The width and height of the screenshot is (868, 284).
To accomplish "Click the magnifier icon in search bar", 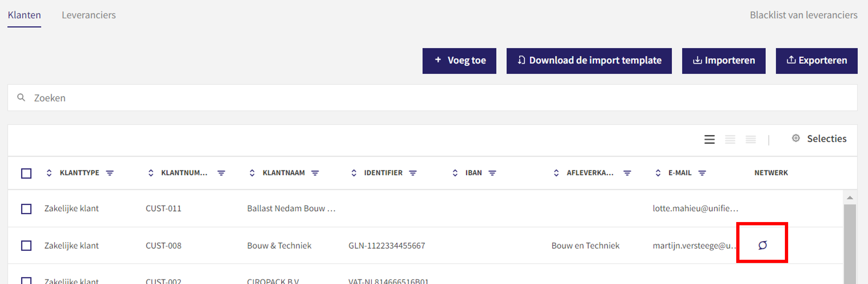I will coord(21,97).
